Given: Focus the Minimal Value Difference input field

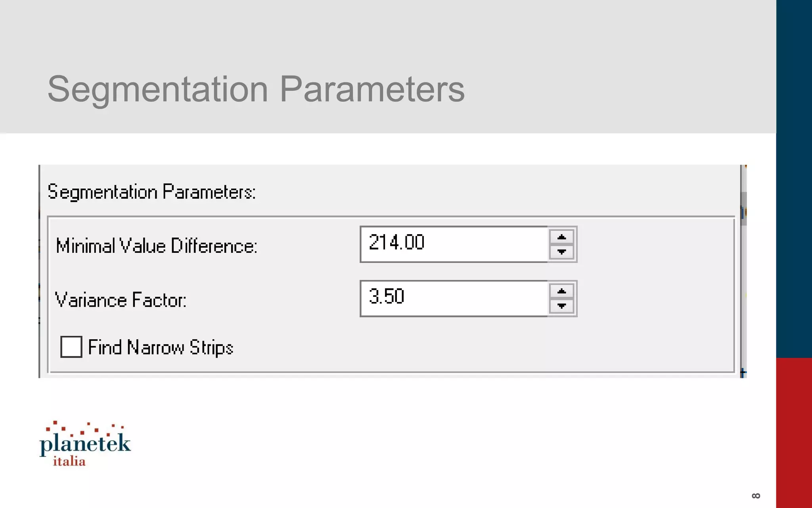Looking at the screenshot, I should [454, 244].
